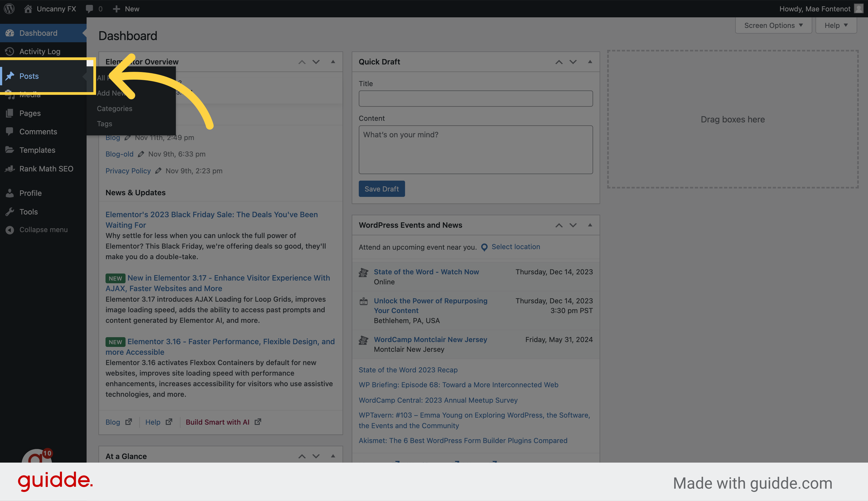Move WordPress Events and News panel down
868x501 pixels.
pyautogui.click(x=573, y=225)
